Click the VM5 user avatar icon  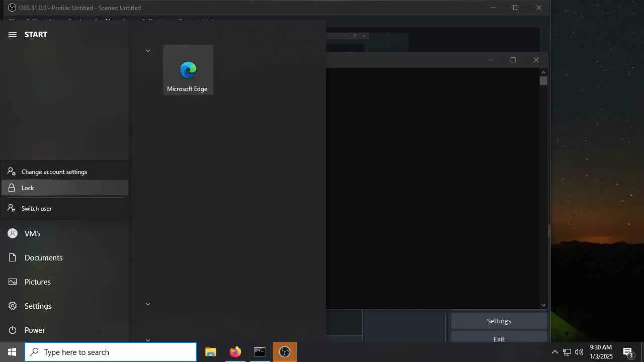(x=13, y=233)
